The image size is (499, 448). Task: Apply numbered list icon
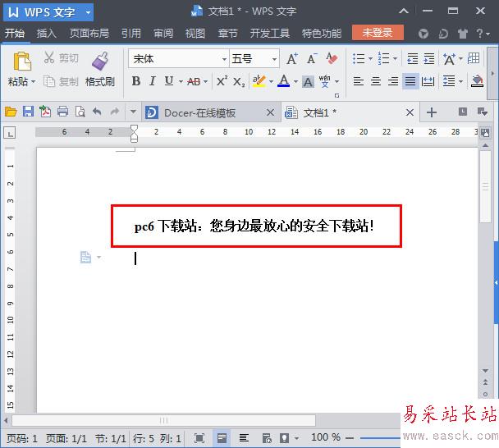pos(383,59)
